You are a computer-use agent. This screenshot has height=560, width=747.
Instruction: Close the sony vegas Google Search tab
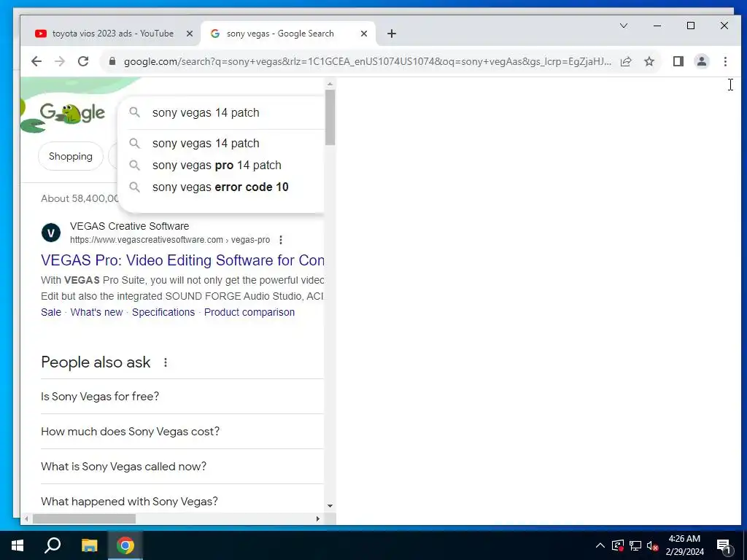coord(364,34)
